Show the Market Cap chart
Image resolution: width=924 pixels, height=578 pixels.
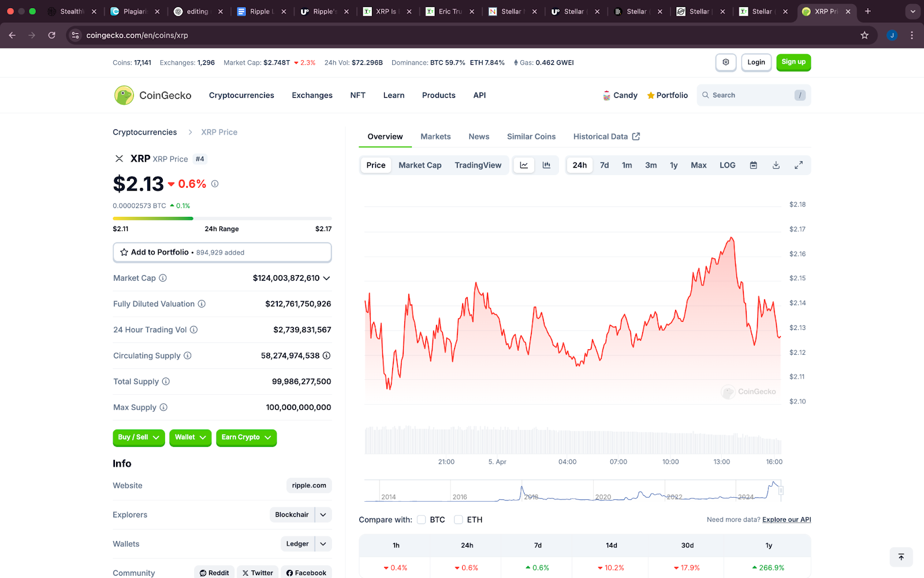[420, 165]
